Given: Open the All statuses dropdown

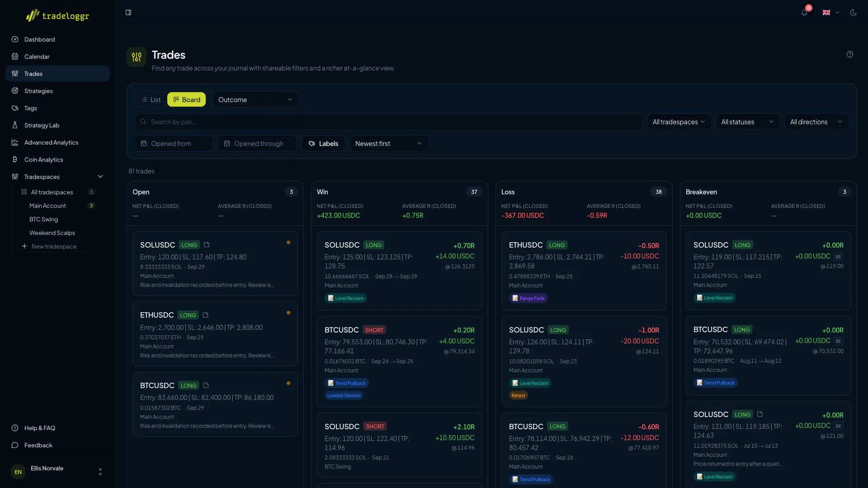Looking at the screenshot, I should pos(748,122).
